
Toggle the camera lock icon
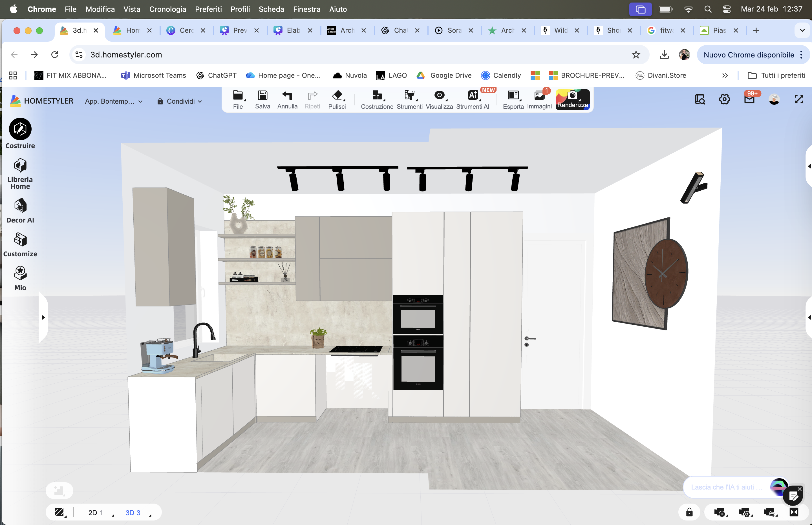(x=689, y=512)
